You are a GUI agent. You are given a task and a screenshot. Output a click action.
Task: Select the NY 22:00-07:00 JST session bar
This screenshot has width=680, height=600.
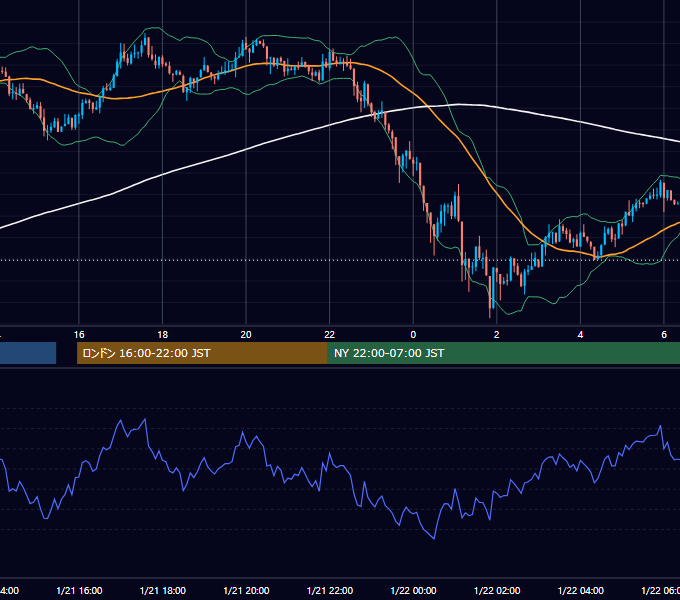tap(503, 353)
